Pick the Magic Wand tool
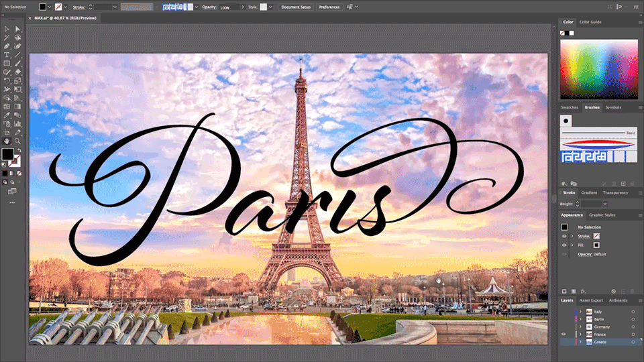 (x=7, y=38)
